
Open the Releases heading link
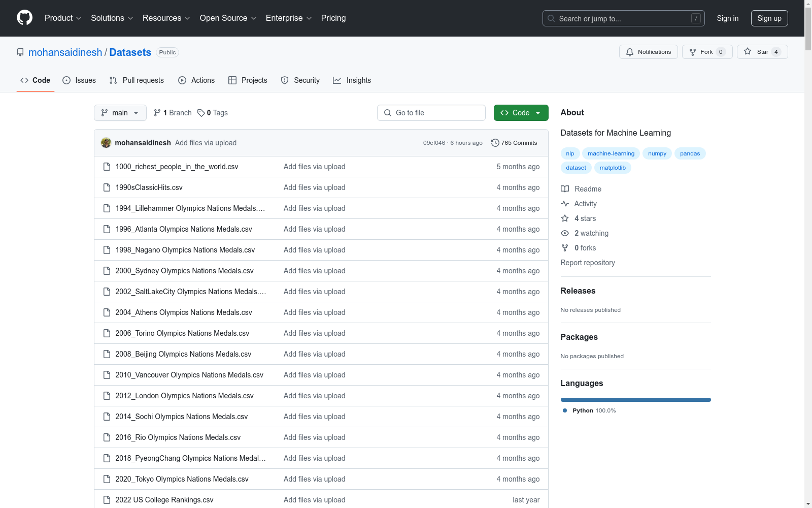(578, 291)
